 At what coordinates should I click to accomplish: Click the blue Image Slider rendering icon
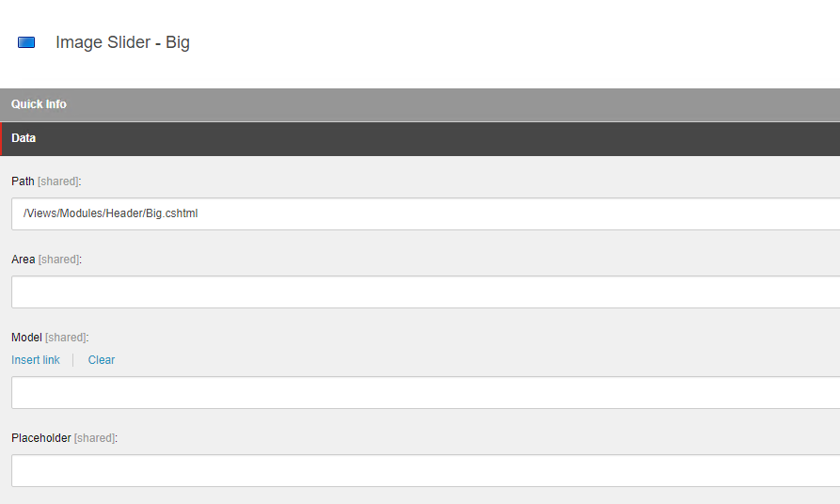tap(26, 42)
